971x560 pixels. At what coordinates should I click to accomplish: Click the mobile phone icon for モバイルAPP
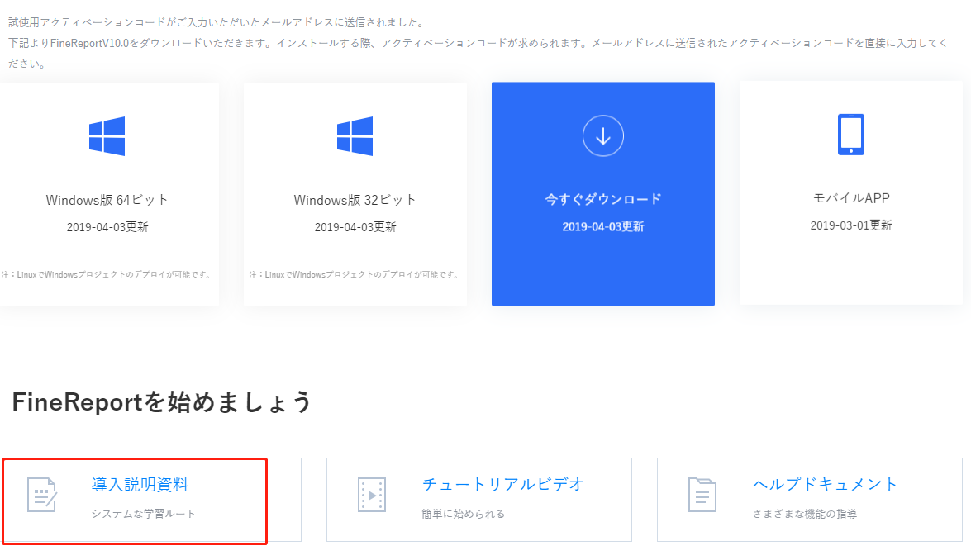[850, 135]
